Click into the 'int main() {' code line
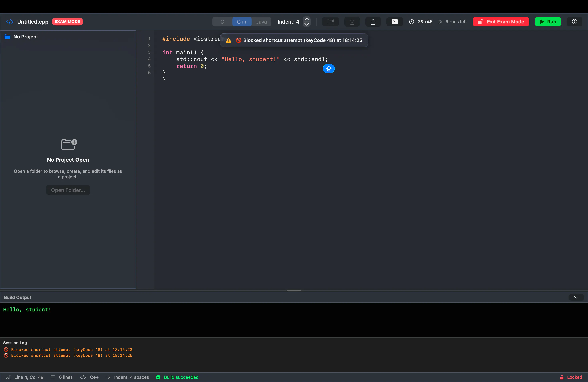The image size is (588, 382). point(183,52)
